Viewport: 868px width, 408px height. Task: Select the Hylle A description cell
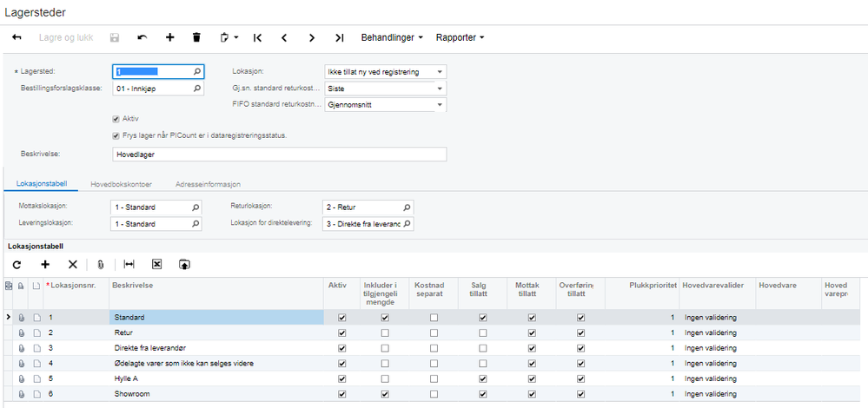coord(216,379)
